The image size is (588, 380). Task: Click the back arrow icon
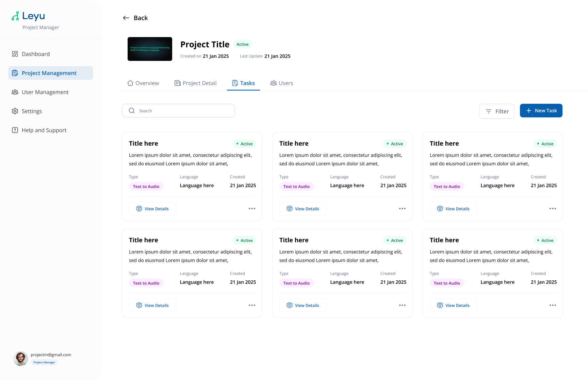tap(126, 18)
